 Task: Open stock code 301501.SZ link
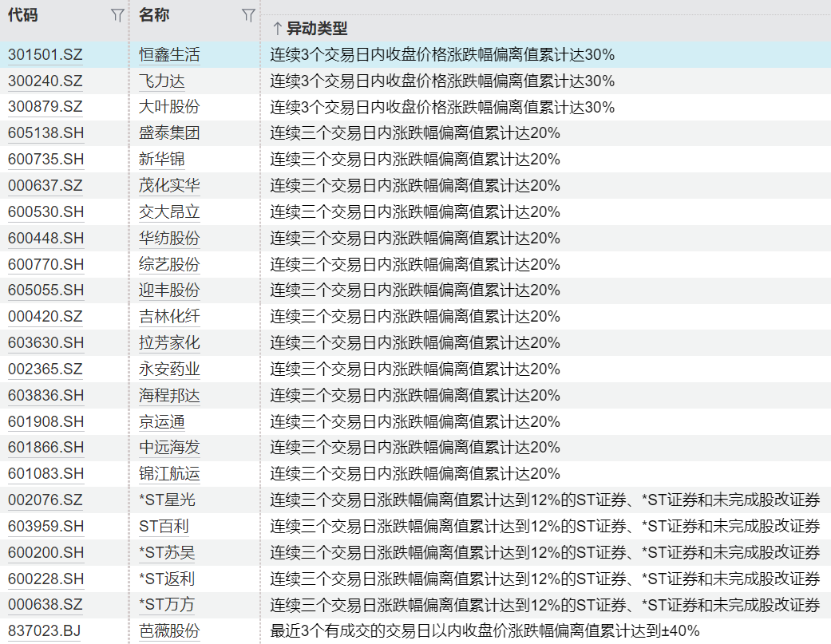tap(46, 54)
